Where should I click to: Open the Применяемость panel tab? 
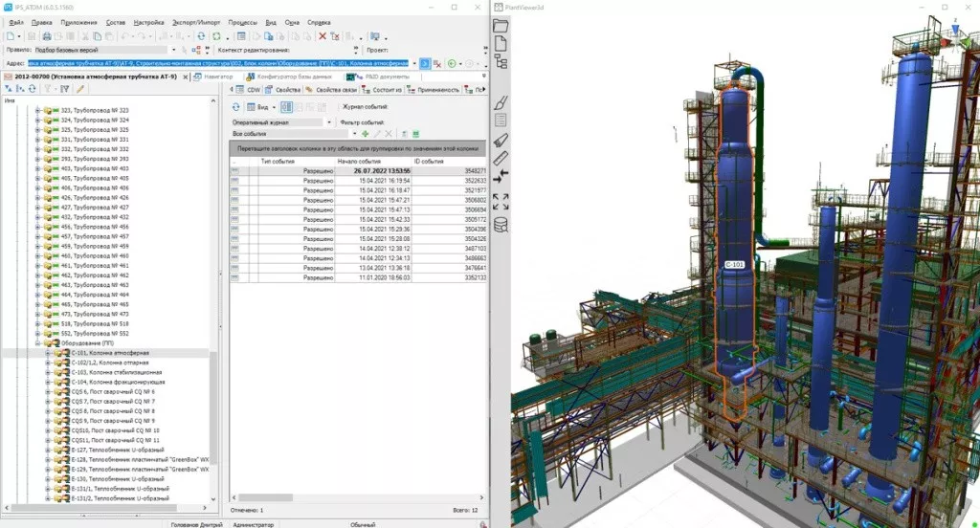pyautogui.click(x=434, y=90)
